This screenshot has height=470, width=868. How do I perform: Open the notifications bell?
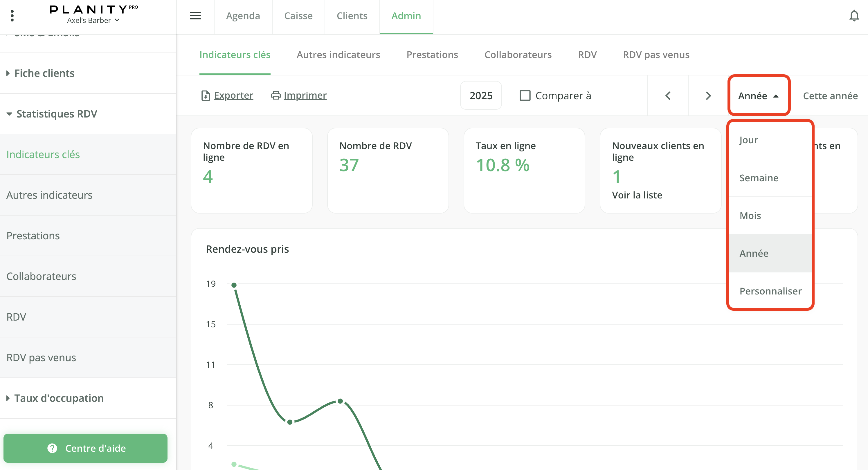pyautogui.click(x=854, y=15)
